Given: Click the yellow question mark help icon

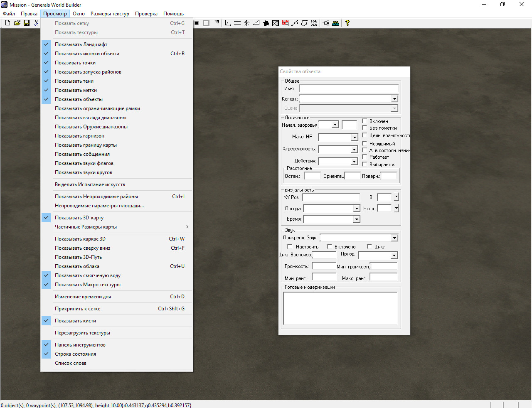Looking at the screenshot, I should click(347, 23).
